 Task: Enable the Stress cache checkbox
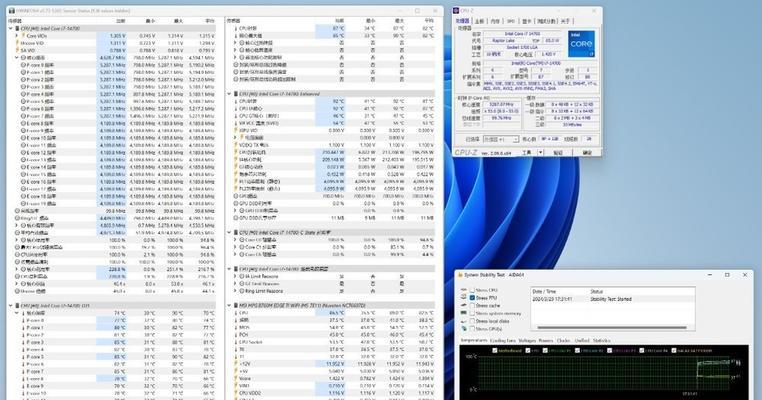point(472,306)
